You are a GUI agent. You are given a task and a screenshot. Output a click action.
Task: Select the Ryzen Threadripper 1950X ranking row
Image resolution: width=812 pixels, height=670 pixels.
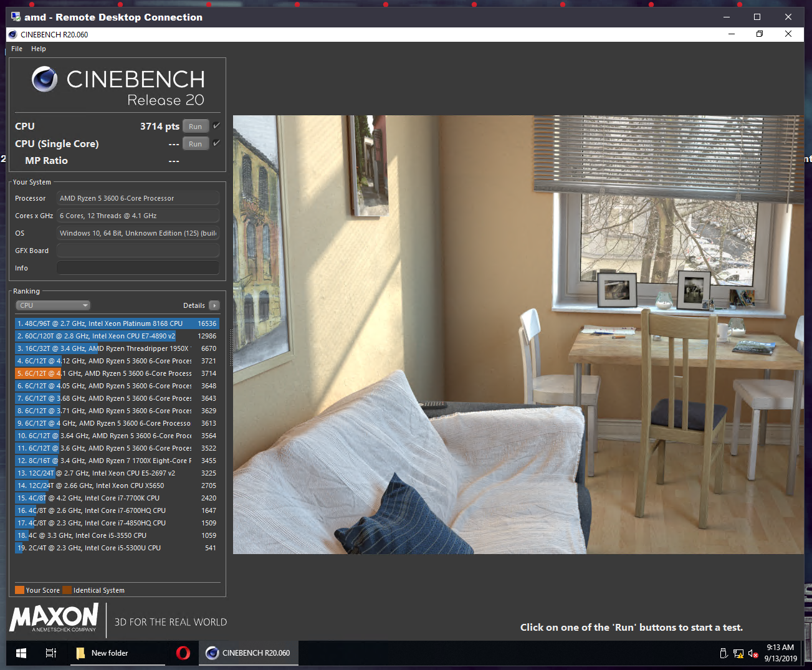tap(117, 348)
